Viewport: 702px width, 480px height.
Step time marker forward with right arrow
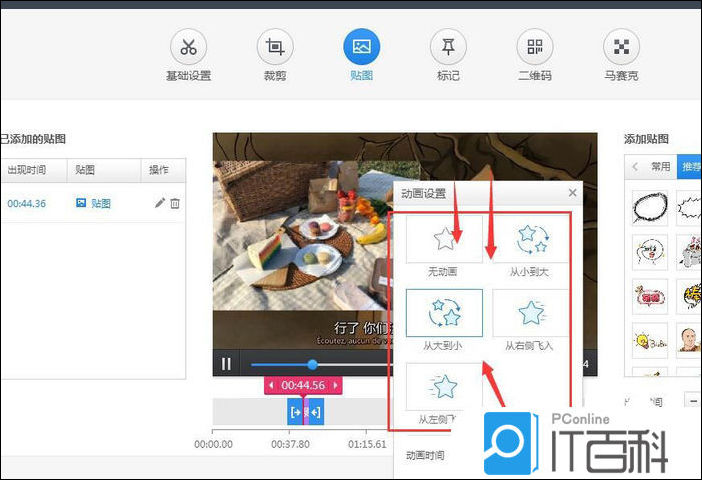[335, 385]
